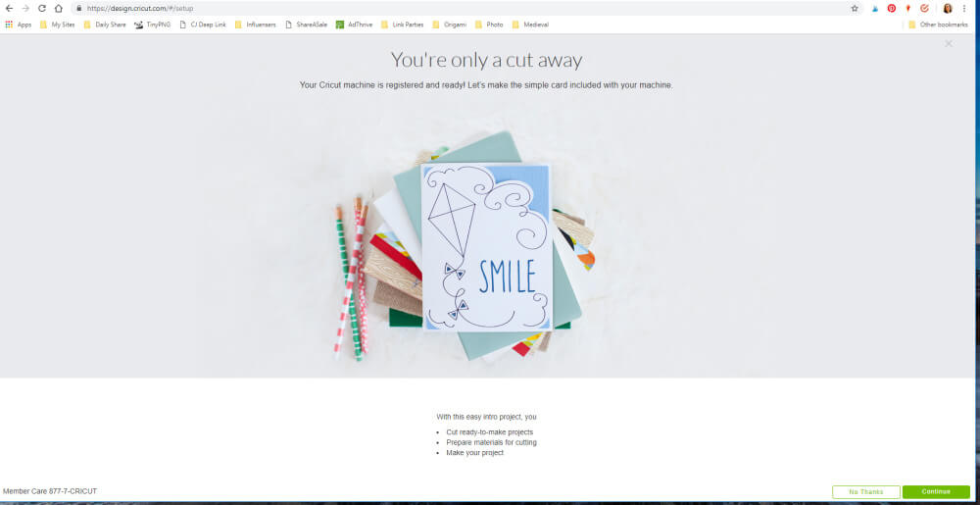Image resolution: width=980 pixels, height=505 pixels.
Task: Bookmark page with star icon
Action: click(855, 8)
